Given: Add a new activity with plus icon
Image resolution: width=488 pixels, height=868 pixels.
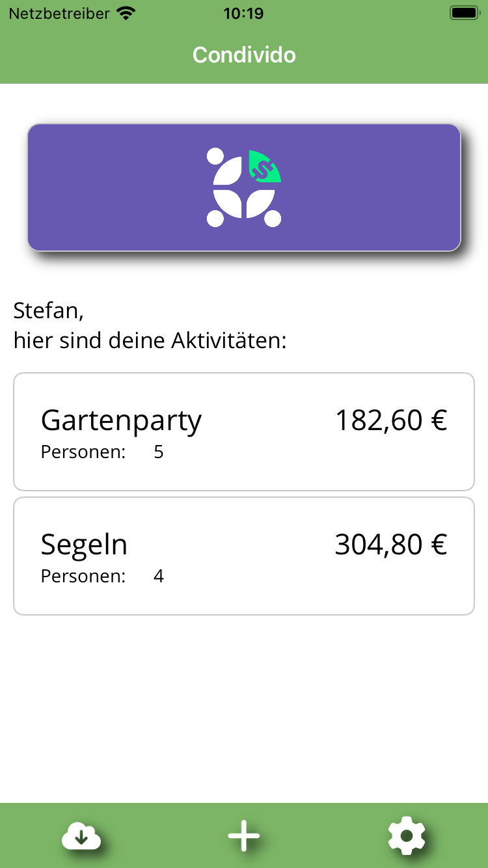Looking at the screenshot, I should click(x=244, y=836).
